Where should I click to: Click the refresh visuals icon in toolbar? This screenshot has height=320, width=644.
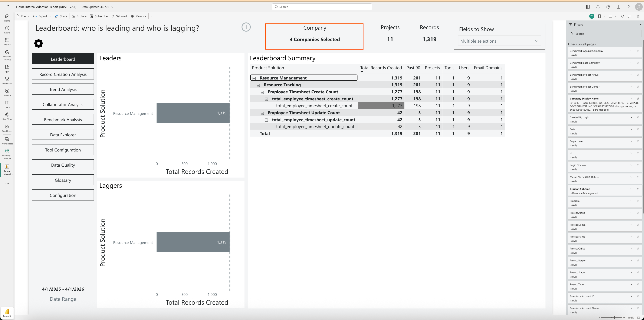622,16
